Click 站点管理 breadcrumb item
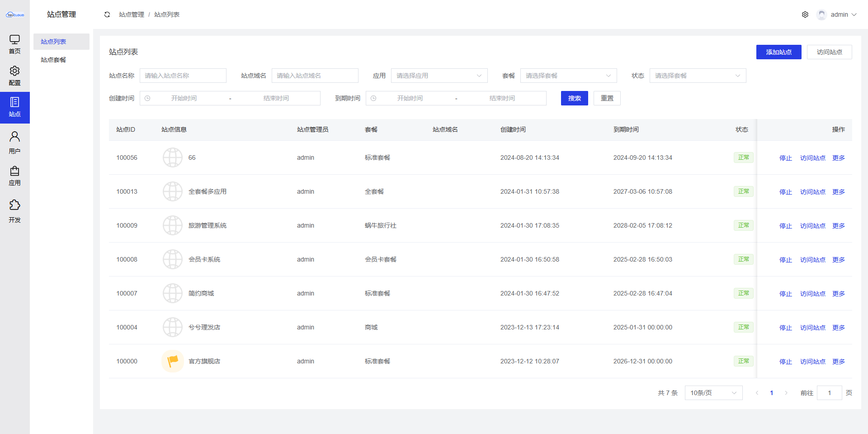The width and height of the screenshot is (868, 434). (132, 14)
